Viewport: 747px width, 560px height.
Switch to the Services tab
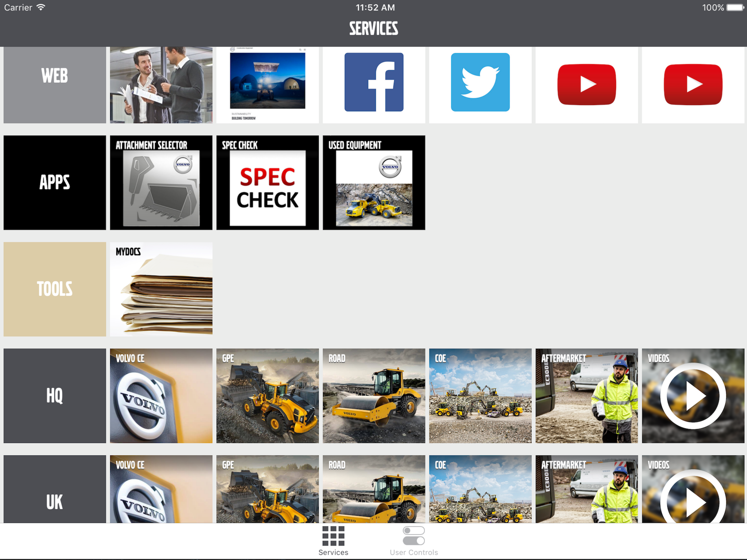pyautogui.click(x=333, y=541)
